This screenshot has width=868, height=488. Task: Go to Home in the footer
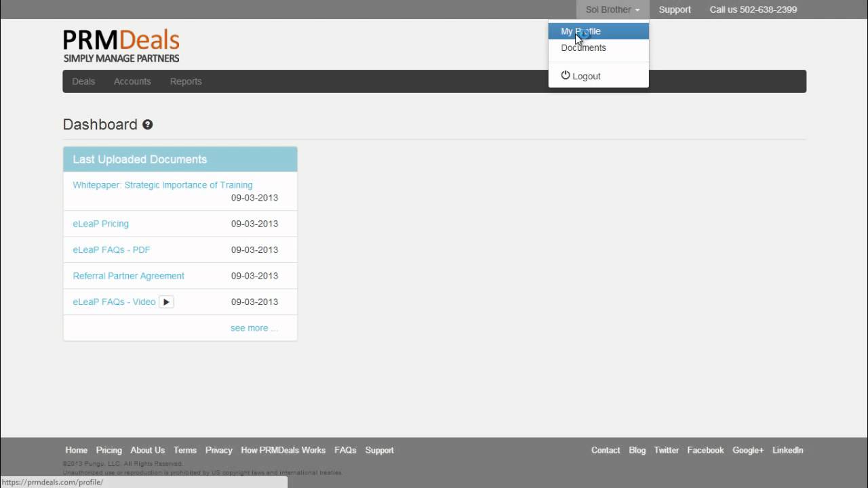click(x=77, y=450)
